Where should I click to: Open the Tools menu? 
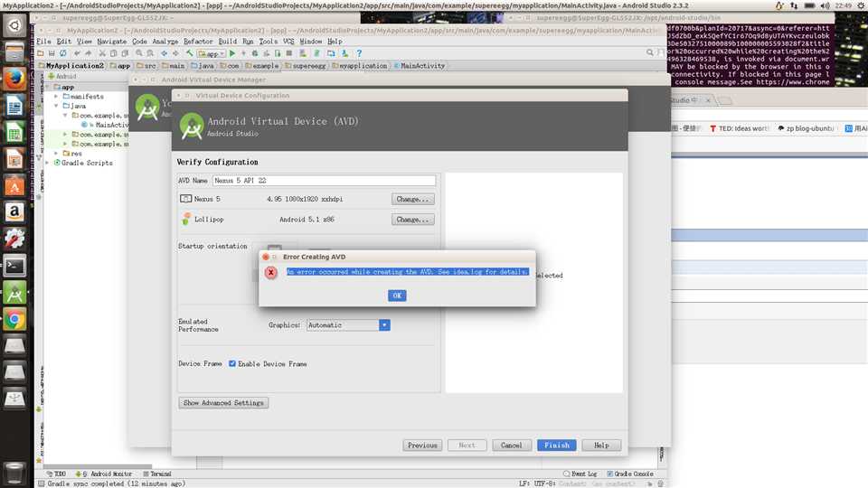pos(268,42)
